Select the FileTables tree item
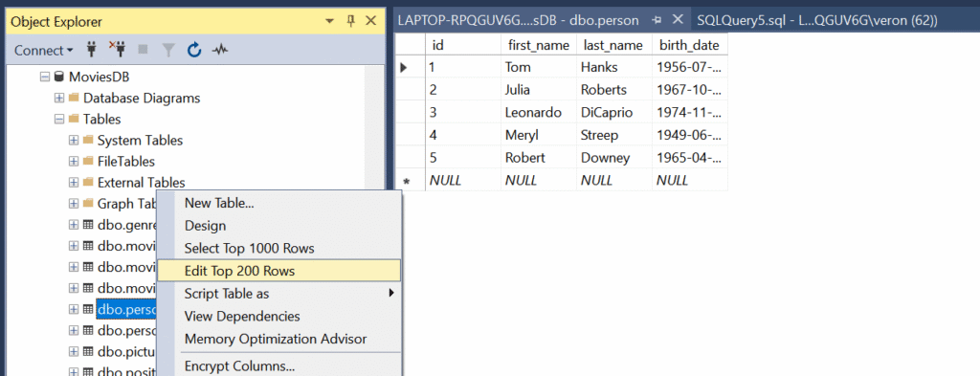This screenshot has height=376, width=980. pos(125,161)
